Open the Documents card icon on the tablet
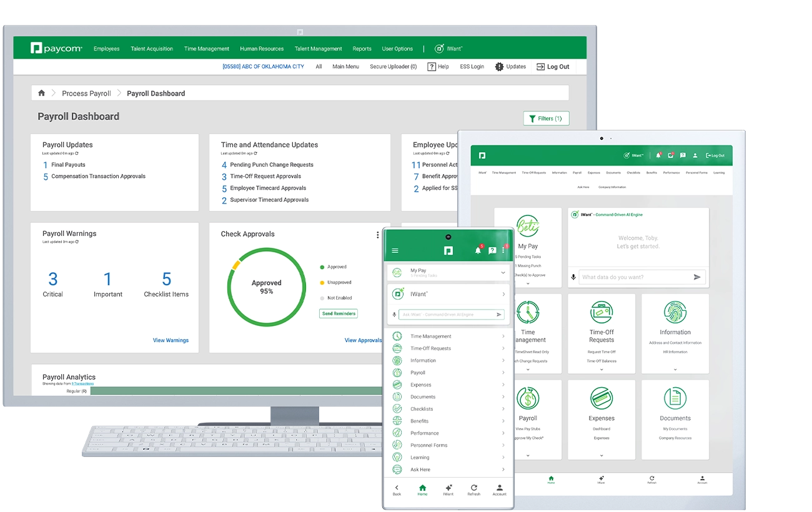 point(675,398)
